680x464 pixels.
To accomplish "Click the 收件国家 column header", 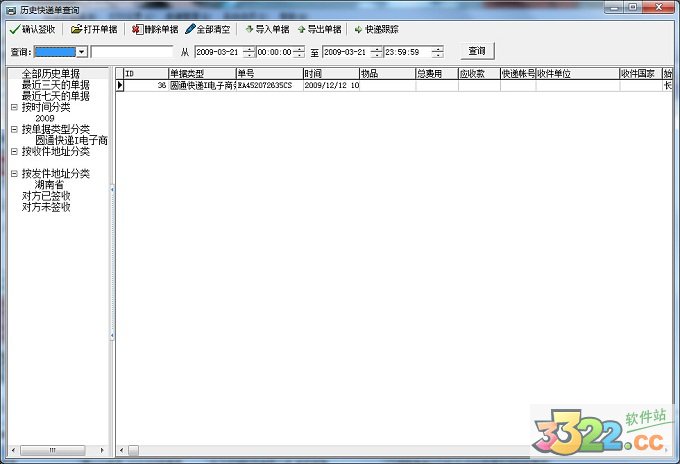I will coord(641,74).
